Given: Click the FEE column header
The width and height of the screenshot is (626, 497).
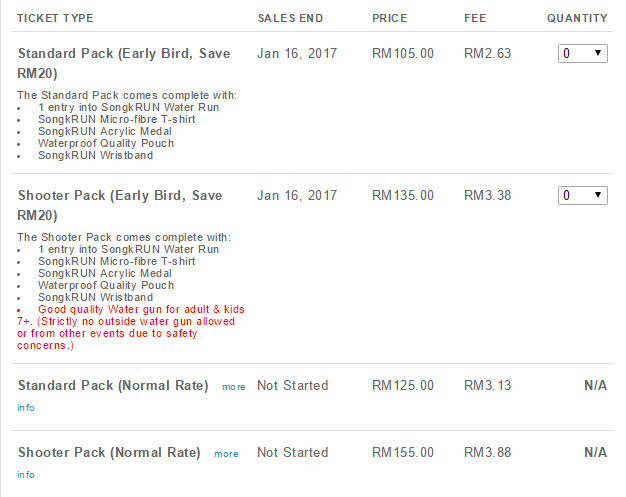Looking at the screenshot, I should [x=475, y=18].
